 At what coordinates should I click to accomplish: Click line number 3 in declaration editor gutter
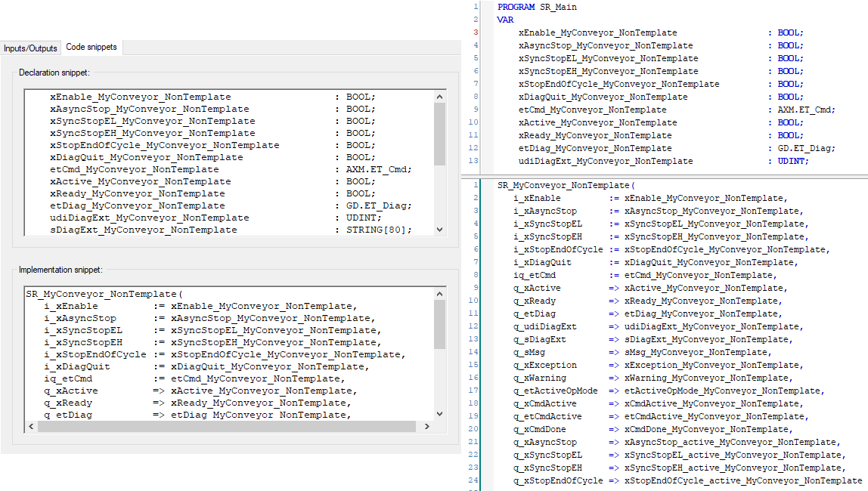pyautogui.click(x=476, y=32)
